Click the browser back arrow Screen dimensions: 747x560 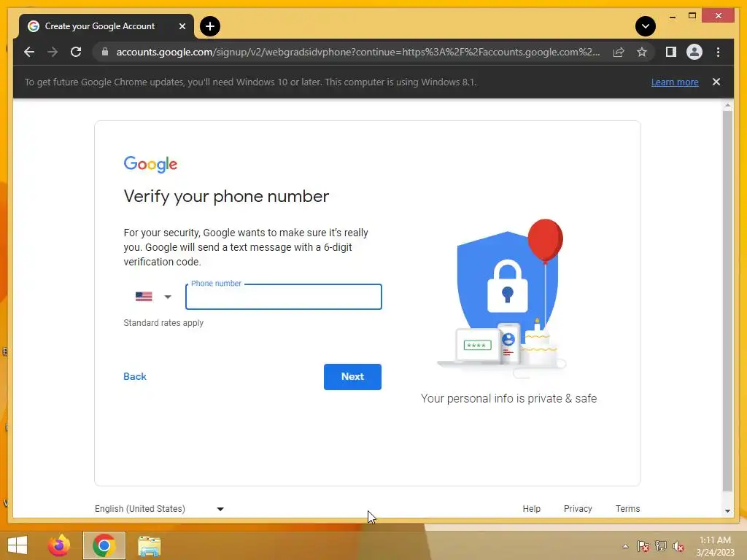[x=29, y=52]
